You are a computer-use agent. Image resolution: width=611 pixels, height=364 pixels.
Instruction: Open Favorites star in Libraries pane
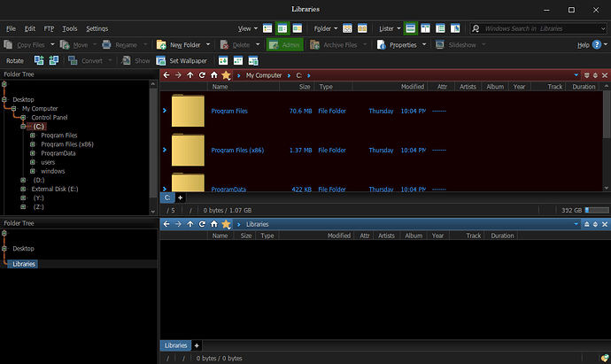pyautogui.click(x=226, y=224)
